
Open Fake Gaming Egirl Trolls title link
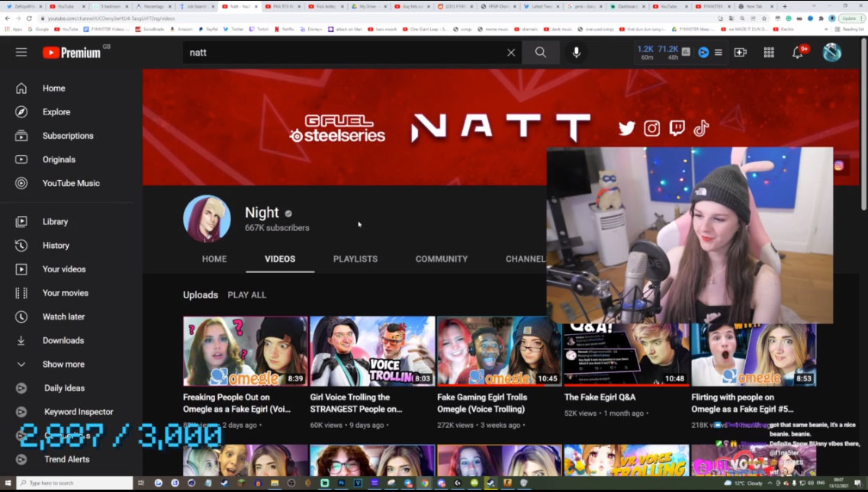pyautogui.click(x=482, y=403)
